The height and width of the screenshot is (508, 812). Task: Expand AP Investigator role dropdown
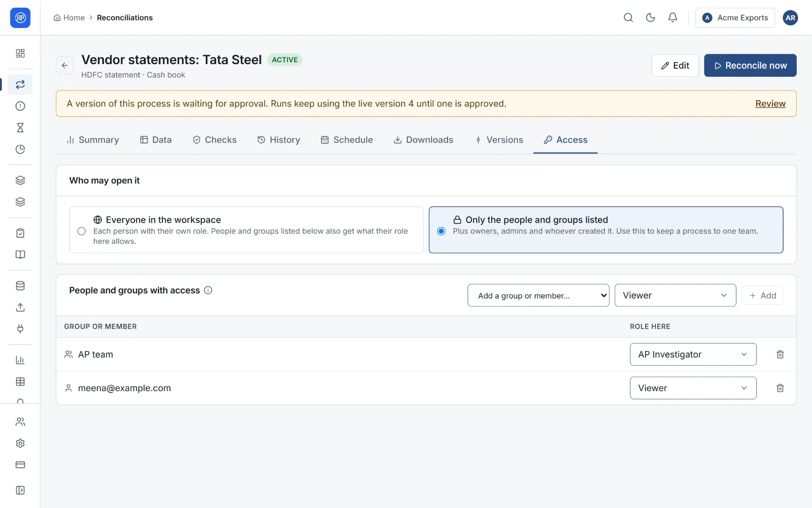tap(693, 354)
